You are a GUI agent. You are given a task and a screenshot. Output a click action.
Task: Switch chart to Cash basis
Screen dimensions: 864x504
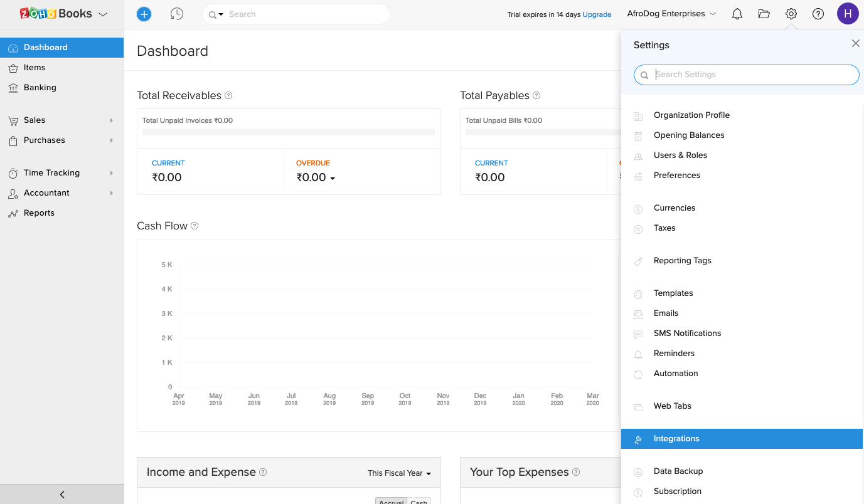click(x=419, y=501)
